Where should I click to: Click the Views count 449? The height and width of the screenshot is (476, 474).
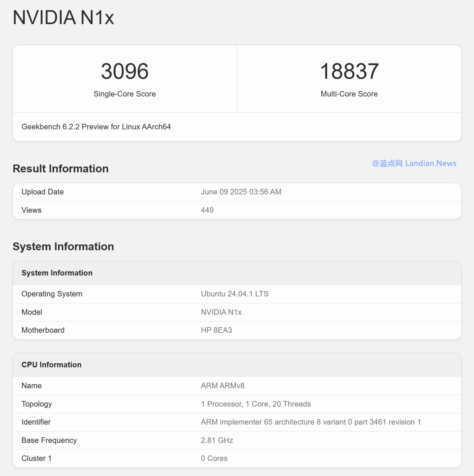click(207, 210)
